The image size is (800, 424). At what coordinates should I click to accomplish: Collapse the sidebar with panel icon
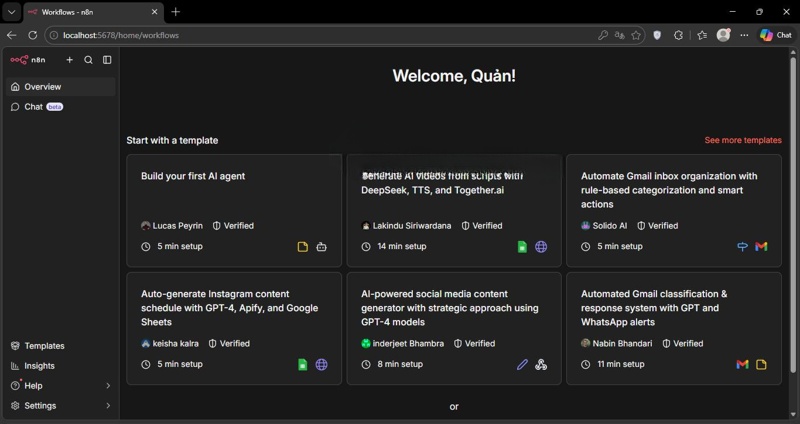pyautogui.click(x=107, y=60)
